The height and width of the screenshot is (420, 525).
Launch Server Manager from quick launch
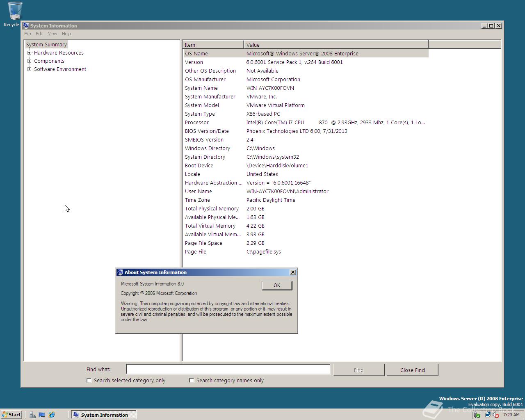32,415
